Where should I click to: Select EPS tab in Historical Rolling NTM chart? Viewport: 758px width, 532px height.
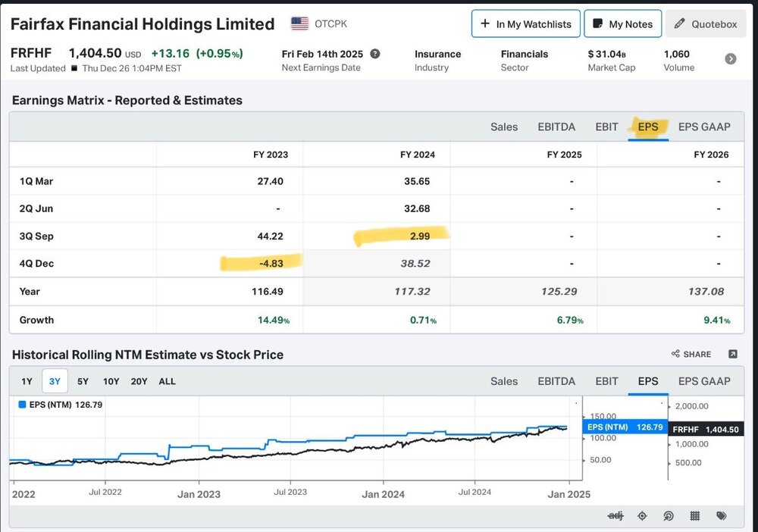pos(648,381)
